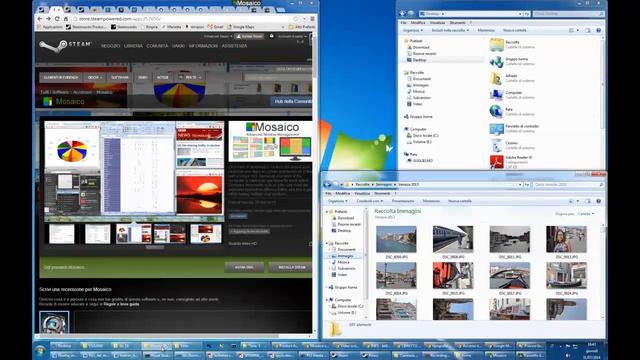Open Organizza dropdown in Venezia 2013 window
The width and height of the screenshot is (640, 360).
tap(338, 201)
